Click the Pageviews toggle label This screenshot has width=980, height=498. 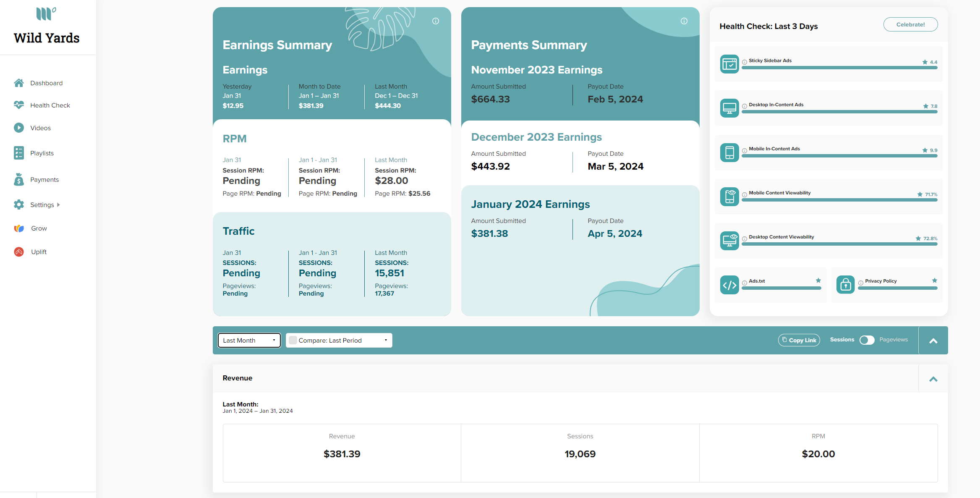coord(894,339)
